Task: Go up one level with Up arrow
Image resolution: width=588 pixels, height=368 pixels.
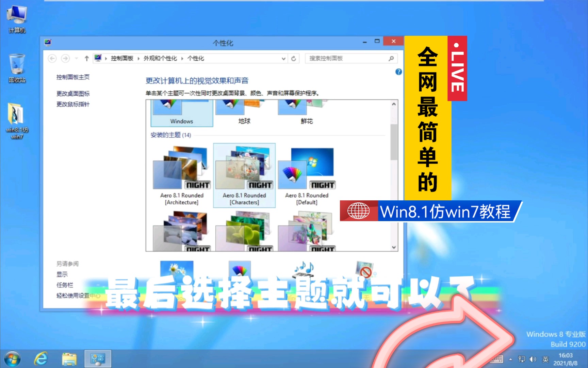Action: point(87,59)
